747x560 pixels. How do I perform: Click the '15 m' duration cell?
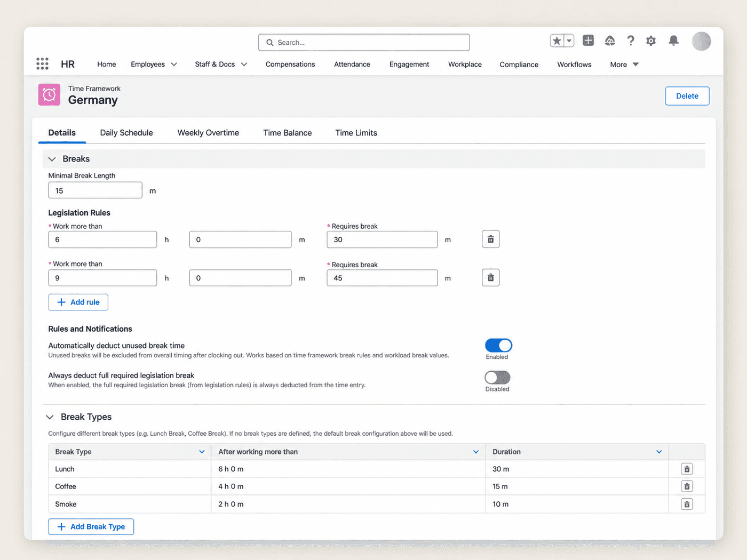click(x=577, y=486)
